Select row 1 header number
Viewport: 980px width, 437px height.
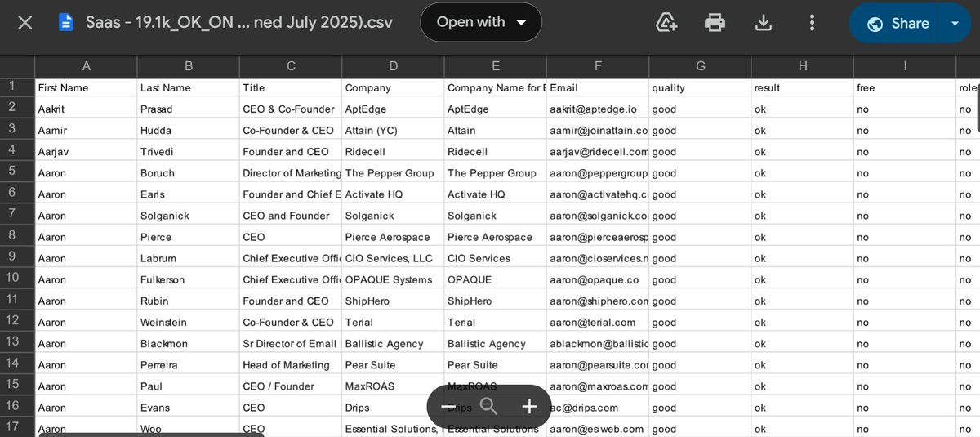click(x=17, y=87)
